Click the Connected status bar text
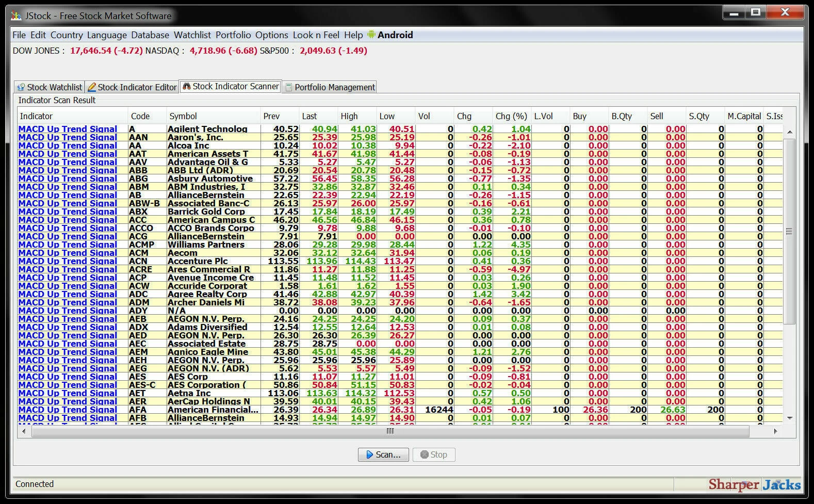 35,484
